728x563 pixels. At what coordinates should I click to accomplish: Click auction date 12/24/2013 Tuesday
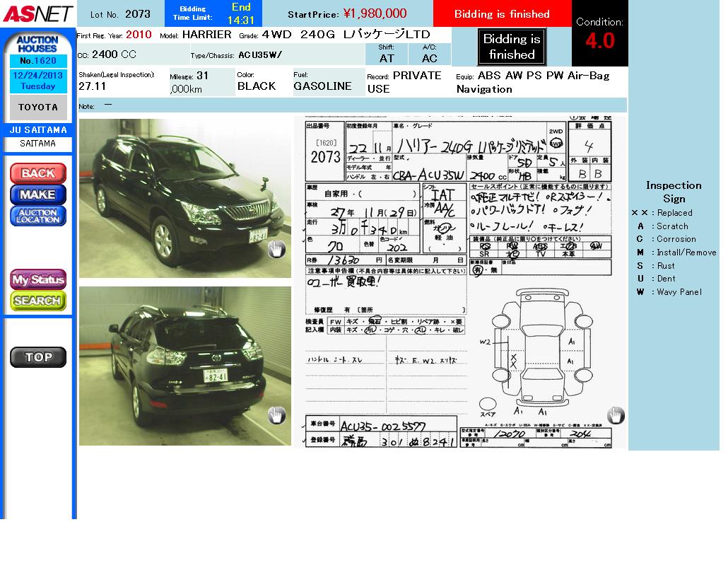pyautogui.click(x=38, y=81)
